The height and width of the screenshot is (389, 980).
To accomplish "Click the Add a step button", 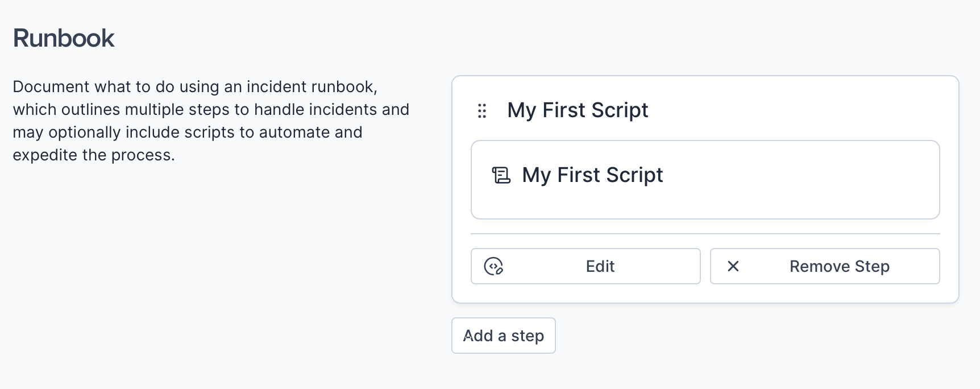I will click(x=503, y=336).
